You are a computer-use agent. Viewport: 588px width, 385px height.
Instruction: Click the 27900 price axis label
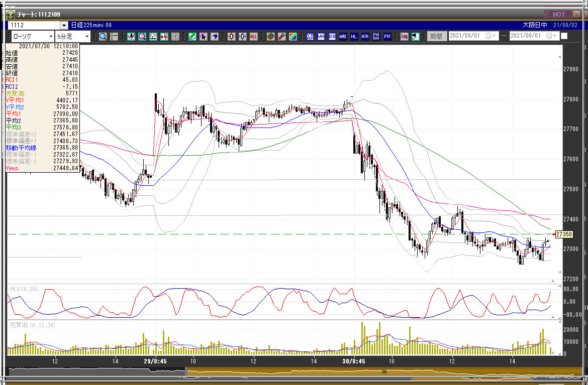pyautogui.click(x=571, y=69)
